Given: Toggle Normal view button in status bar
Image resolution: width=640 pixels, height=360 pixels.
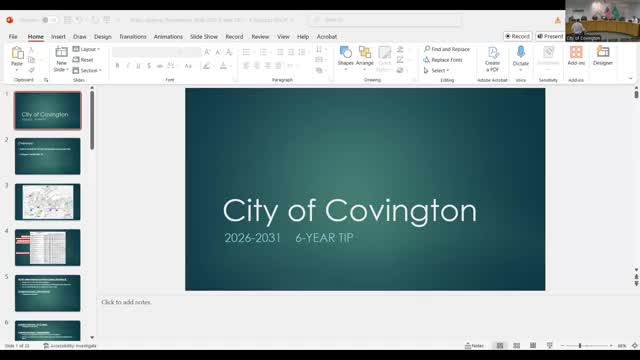Looking at the screenshot, I should point(500,346).
